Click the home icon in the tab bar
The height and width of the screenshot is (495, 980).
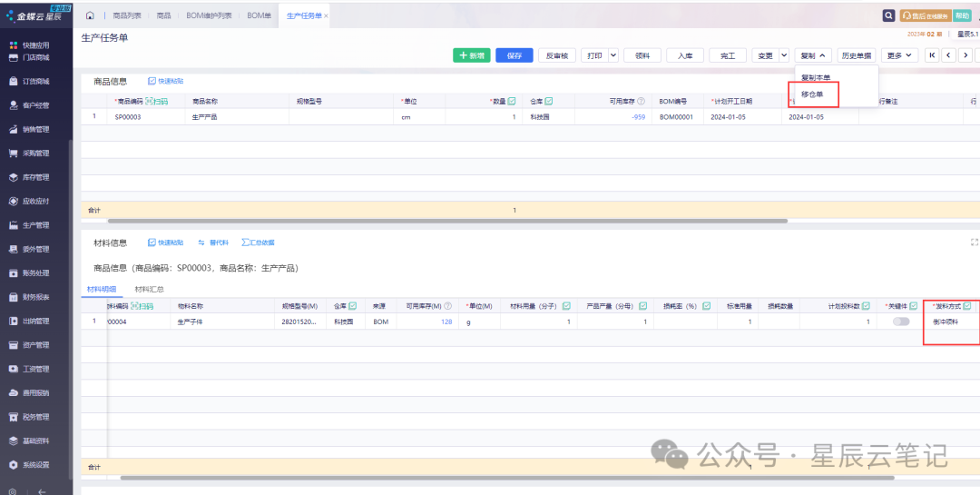coord(90,16)
